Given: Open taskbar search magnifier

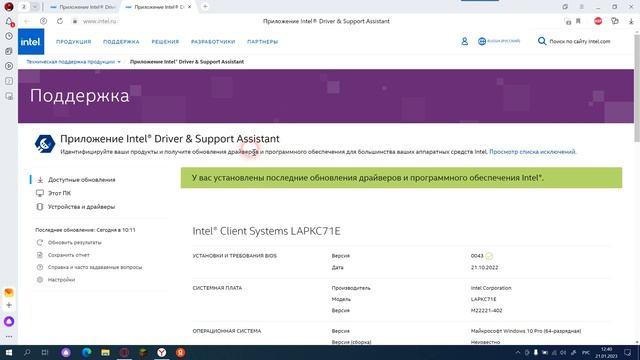Looking at the screenshot, I should (x=27, y=353).
